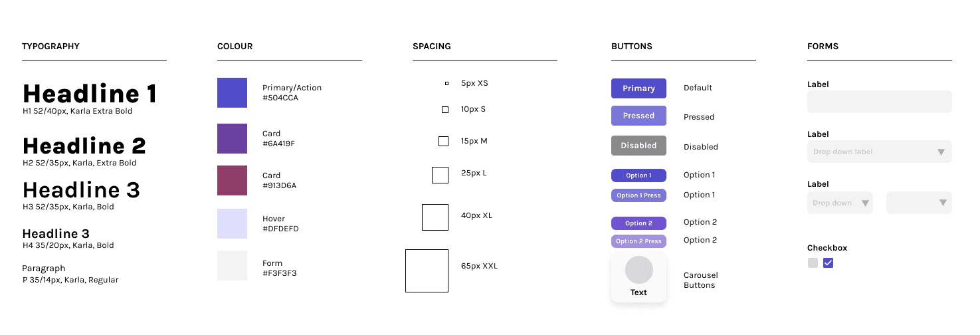Select the Option 2 pill button

(638, 223)
